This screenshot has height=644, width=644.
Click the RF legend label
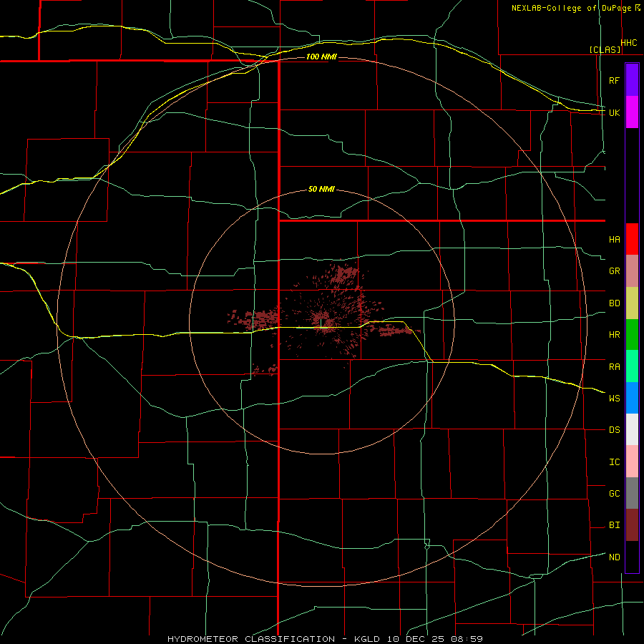614,80
